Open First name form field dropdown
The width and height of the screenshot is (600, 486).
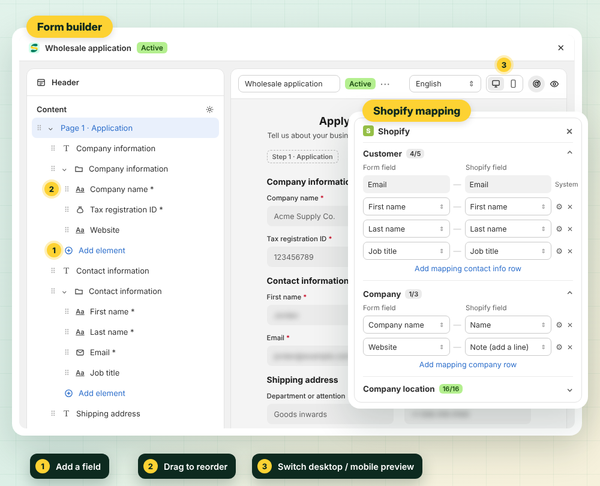[406, 207]
